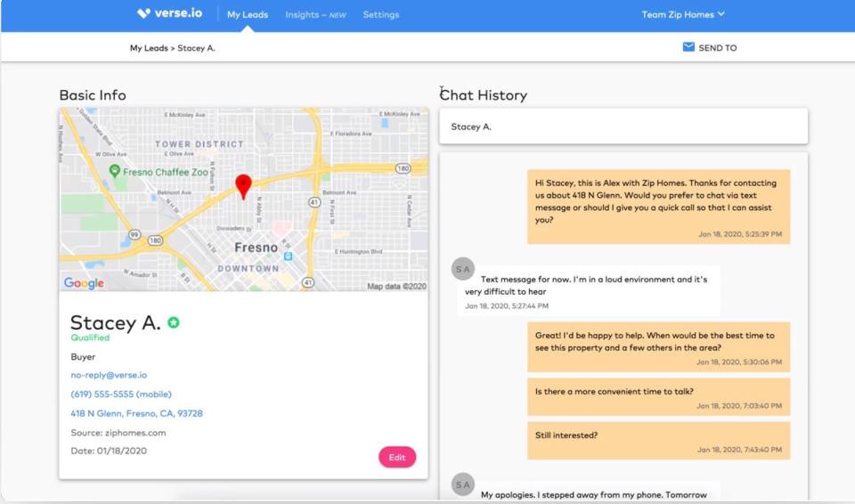Click the 'Text message for now' reply
This screenshot has height=504, width=855.
click(x=589, y=291)
